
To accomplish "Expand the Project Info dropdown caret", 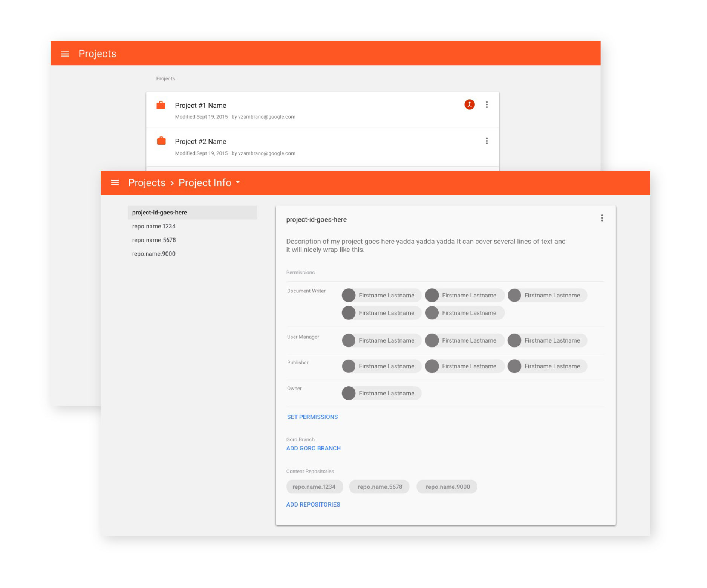I will click(x=238, y=182).
